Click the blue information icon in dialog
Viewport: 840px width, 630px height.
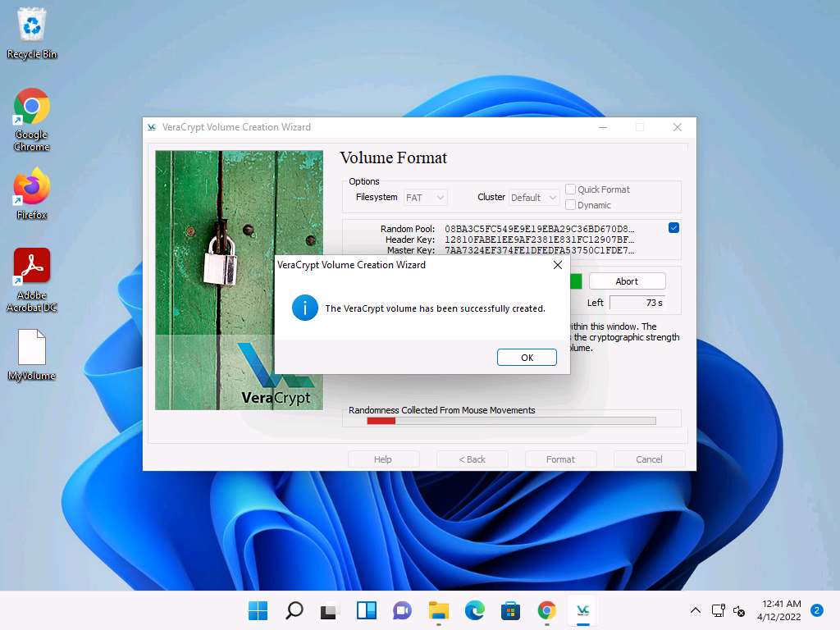(x=305, y=308)
